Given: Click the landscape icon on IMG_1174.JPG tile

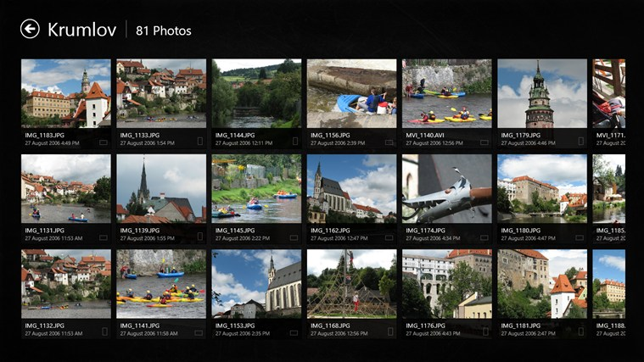Looking at the screenshot, I should pos(484,237).
